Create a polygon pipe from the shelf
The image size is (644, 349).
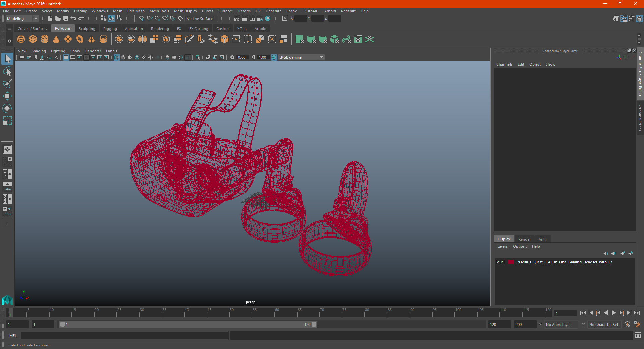tap(103, 39)
